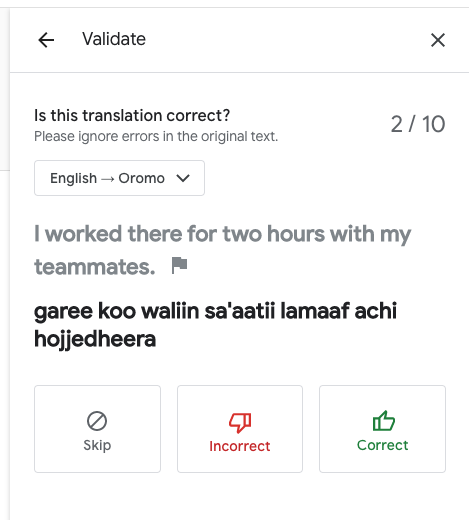Go back using the left arrow
Image resolution: width=469 pixels, height=520 pixels.
[x=46, y=40]
